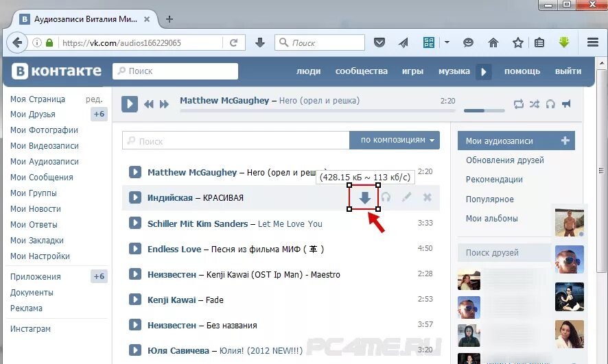Viewport: 608px width, 364px height.
Task: Skip to previous track in player
Action: (148, 104)
